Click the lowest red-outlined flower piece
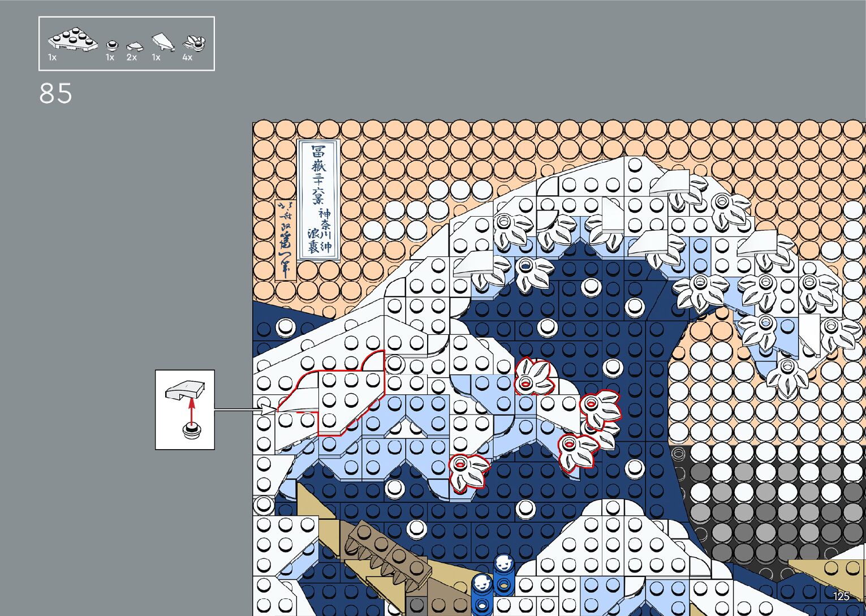Image resolution: width=866 pixels, height=616 pixels. coord(468,471)
